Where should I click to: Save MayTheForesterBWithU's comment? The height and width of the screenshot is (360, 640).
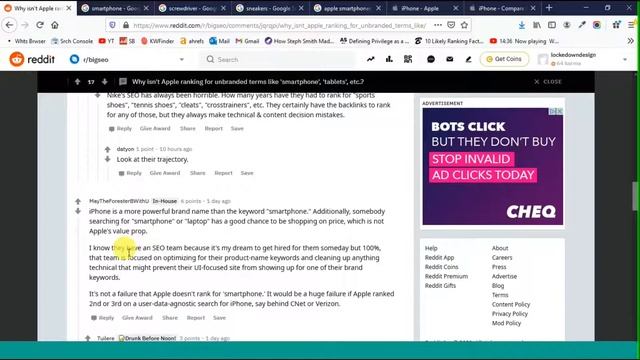coord(219,318)
